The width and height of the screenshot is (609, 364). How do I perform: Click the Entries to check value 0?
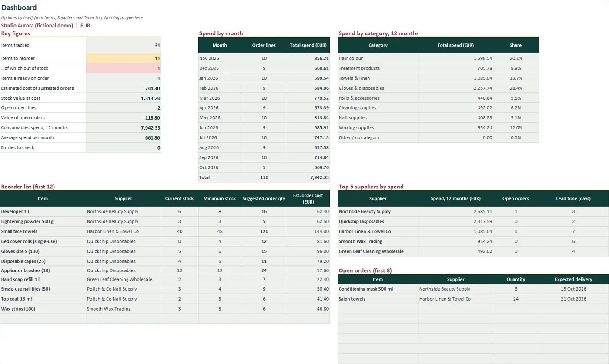click(124, 148)
